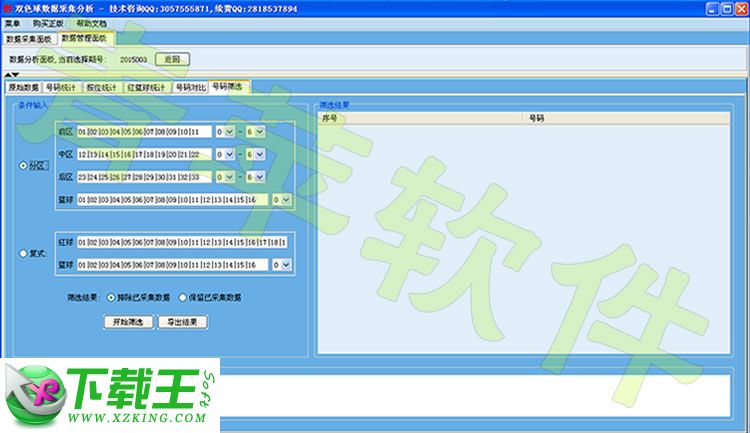Open the 按位统计 tab
Screen dimensions: 750x433
tap(101, 88)
